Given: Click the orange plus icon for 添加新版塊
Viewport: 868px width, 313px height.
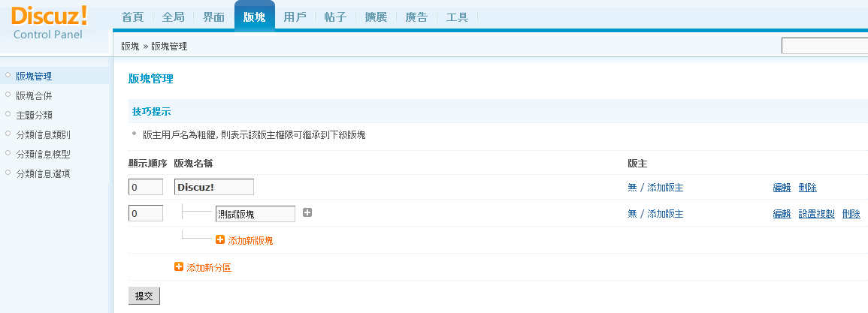Looking at the screenshot, I should pos(220,240).
